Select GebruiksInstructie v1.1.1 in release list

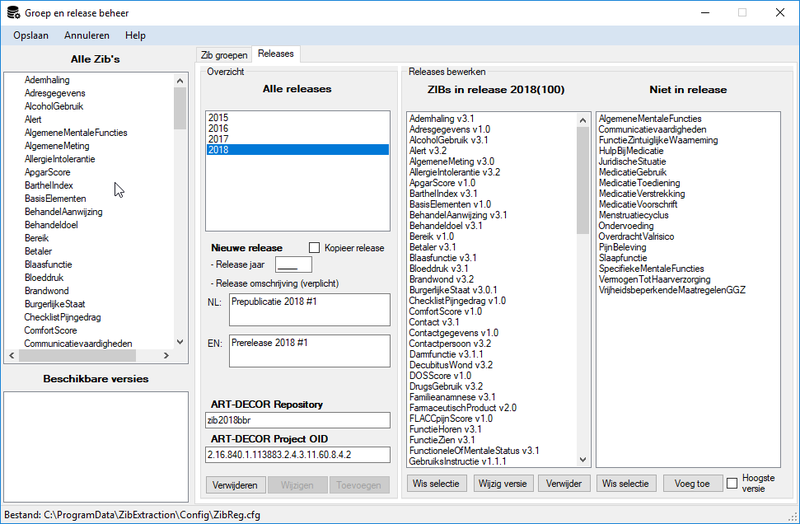click(x=458, y=461)
